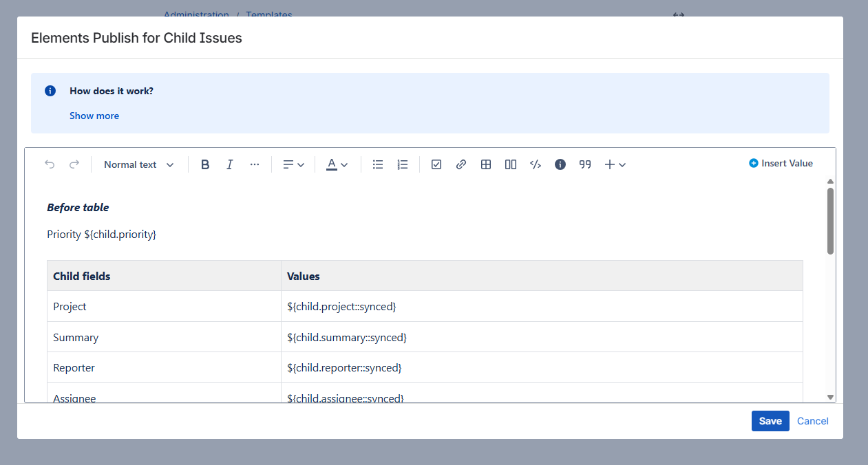Viewport: 868px width, 465px height.
Task: Insert a code snippet block
Action: (x=536, y=164)
